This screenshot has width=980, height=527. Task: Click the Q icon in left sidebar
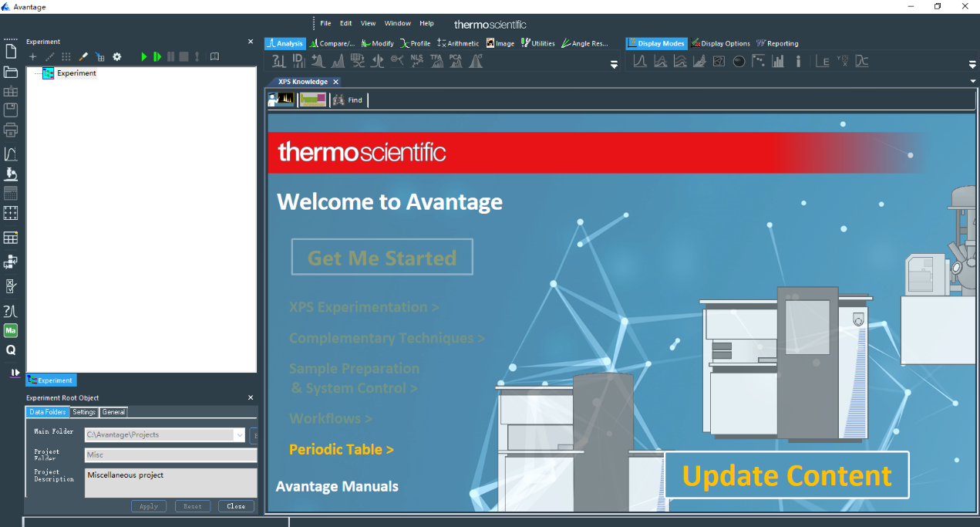11,350
